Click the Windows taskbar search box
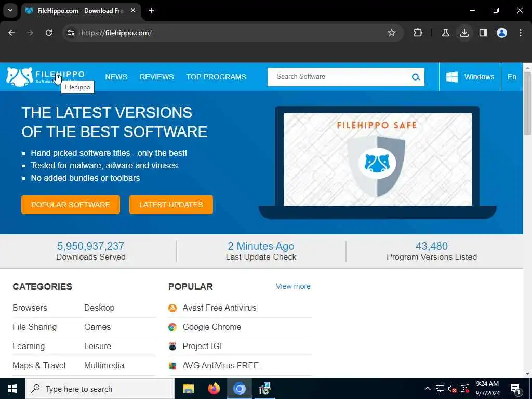532x399 pixels. pos(100,389)
